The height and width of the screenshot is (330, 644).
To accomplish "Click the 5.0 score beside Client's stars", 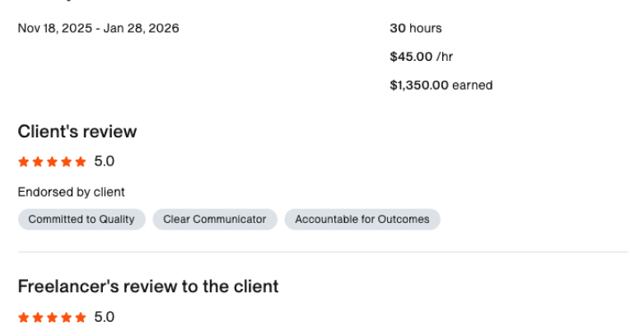I will (x=105, y=161).
